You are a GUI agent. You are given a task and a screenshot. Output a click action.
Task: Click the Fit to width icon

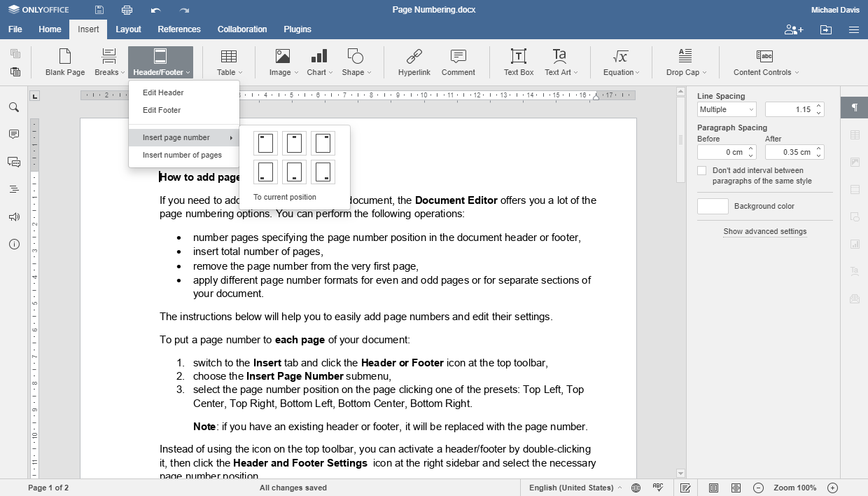[x=736, y=488]
